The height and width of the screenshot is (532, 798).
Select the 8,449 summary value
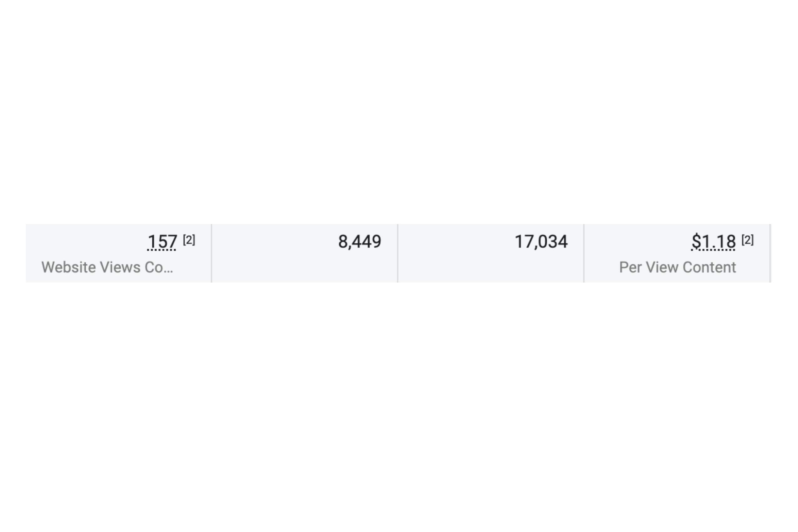point(360,242)
